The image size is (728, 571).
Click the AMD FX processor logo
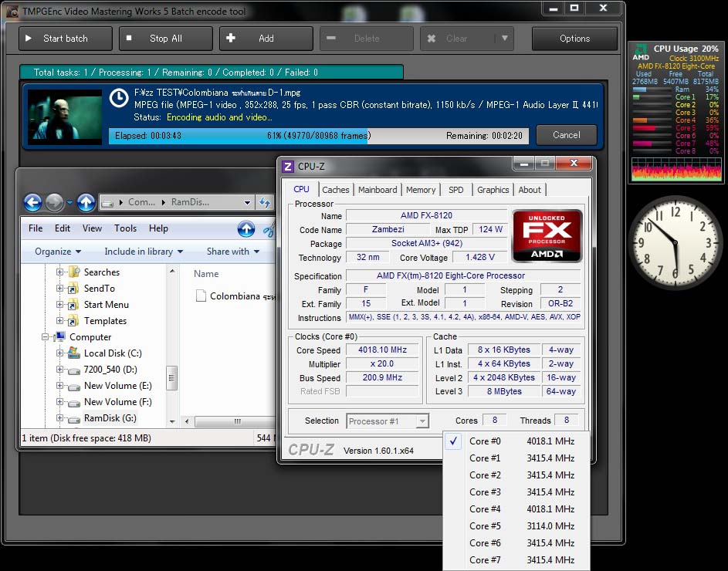coord(547,235)
